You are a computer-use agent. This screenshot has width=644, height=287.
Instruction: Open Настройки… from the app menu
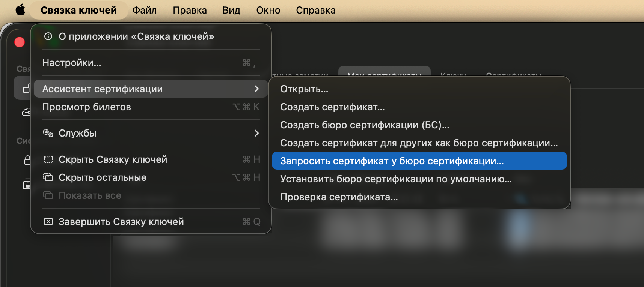pos(72,63)
